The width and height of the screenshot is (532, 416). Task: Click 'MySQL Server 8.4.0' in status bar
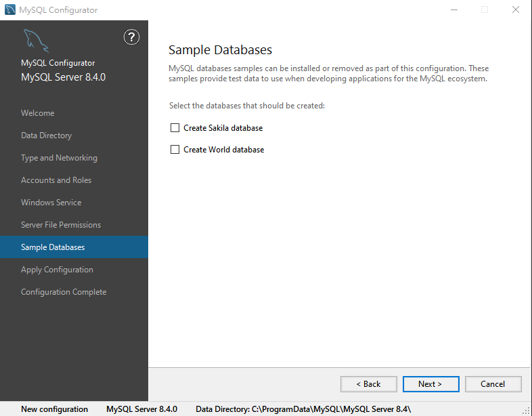point(142,409)
